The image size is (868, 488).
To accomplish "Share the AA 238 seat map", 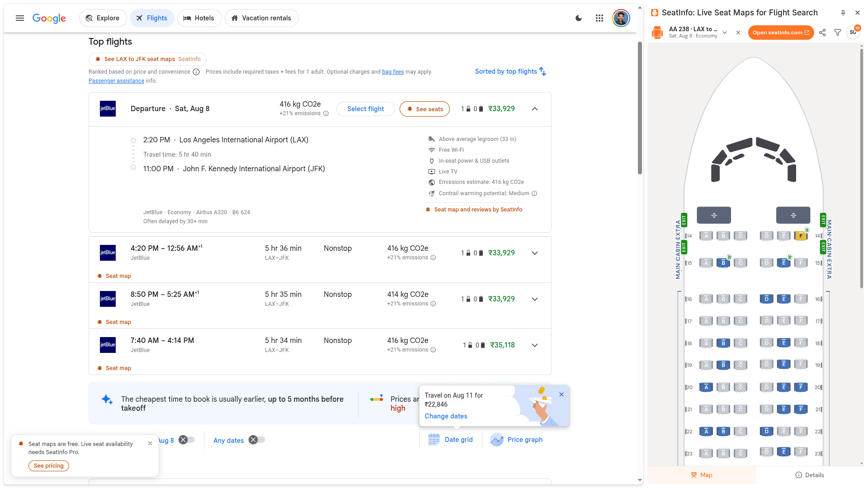I will click(x=822, y=33).
